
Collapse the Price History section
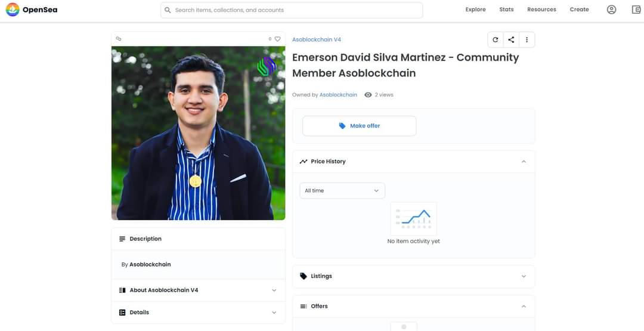click(524, 162)
